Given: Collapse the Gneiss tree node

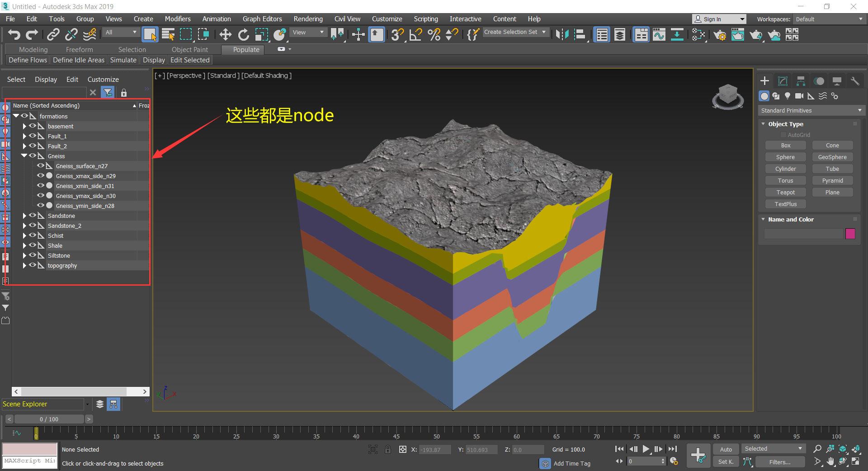Looking at the screenshot, I should tap(24, 156).
